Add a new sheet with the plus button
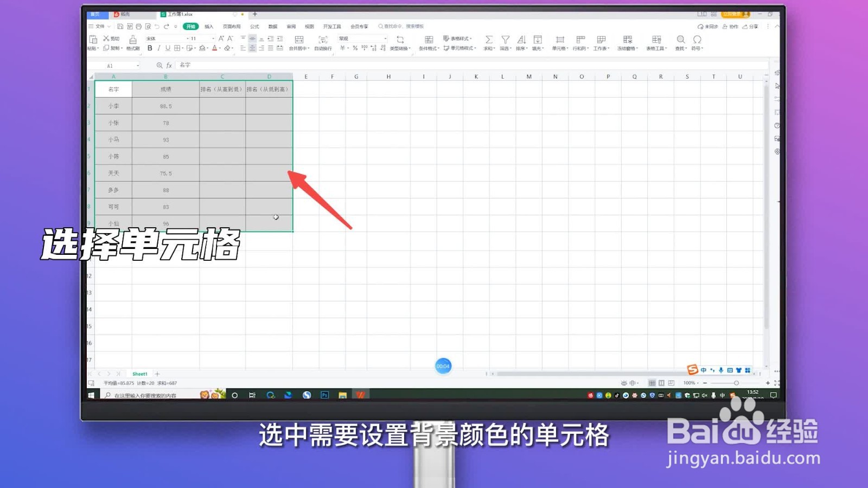 tap(157, 374)
